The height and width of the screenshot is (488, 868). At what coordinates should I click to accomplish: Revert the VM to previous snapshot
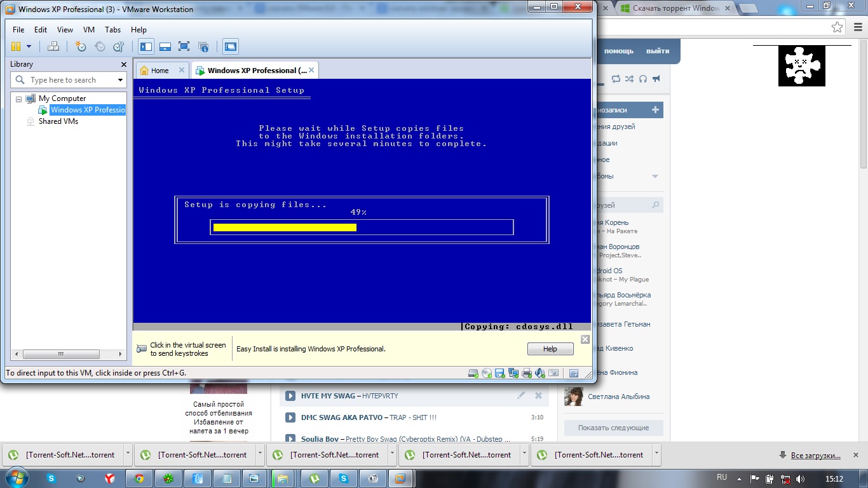[x=100, y=46]
